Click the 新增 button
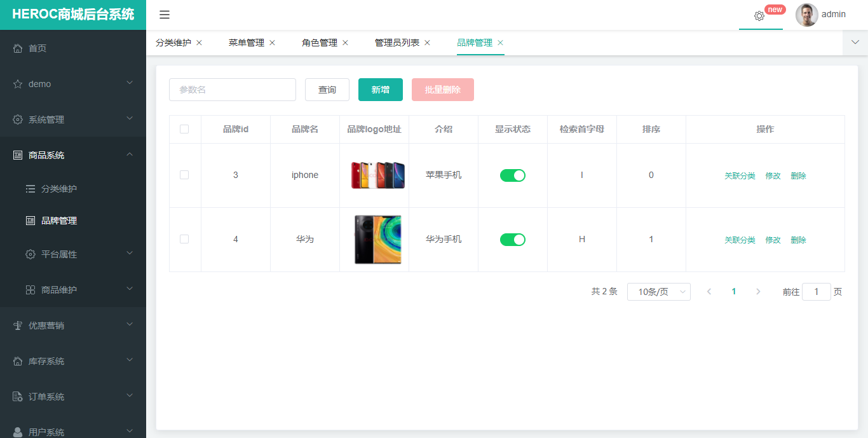The height and width of the screenshot is (438, 868). pyautogui.click(x=381, y=90)
